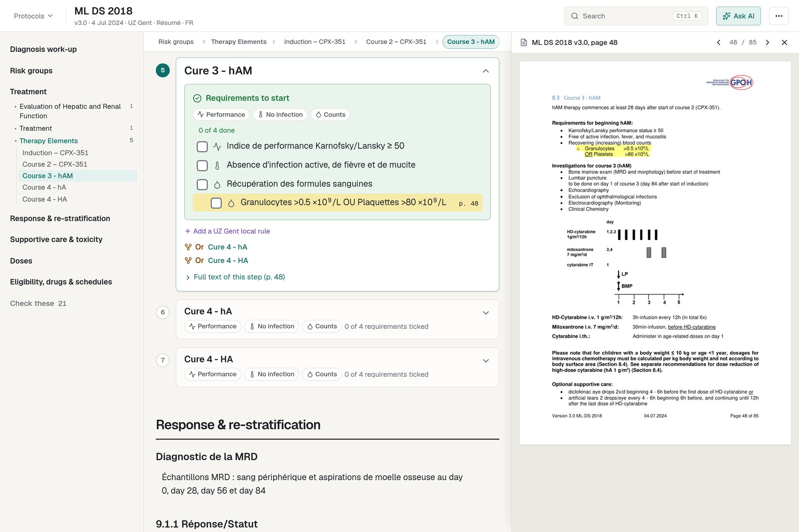Go to Diagnosis work-up section

43,49
